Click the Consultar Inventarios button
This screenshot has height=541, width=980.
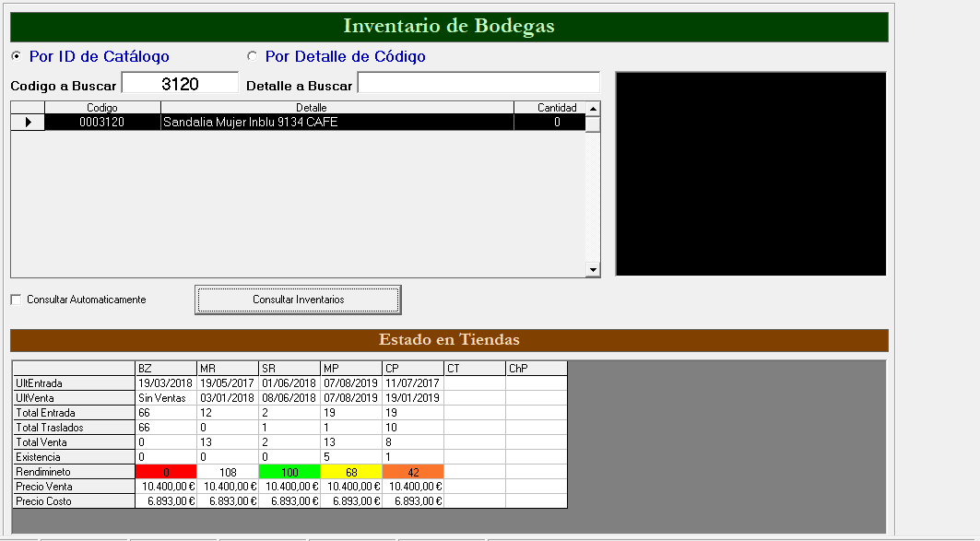tap(298, 300)
